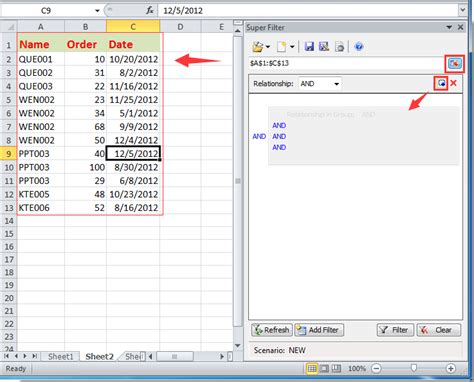Switch to the Sheet1 tab

pyautogui.click(x=60, y=356)
